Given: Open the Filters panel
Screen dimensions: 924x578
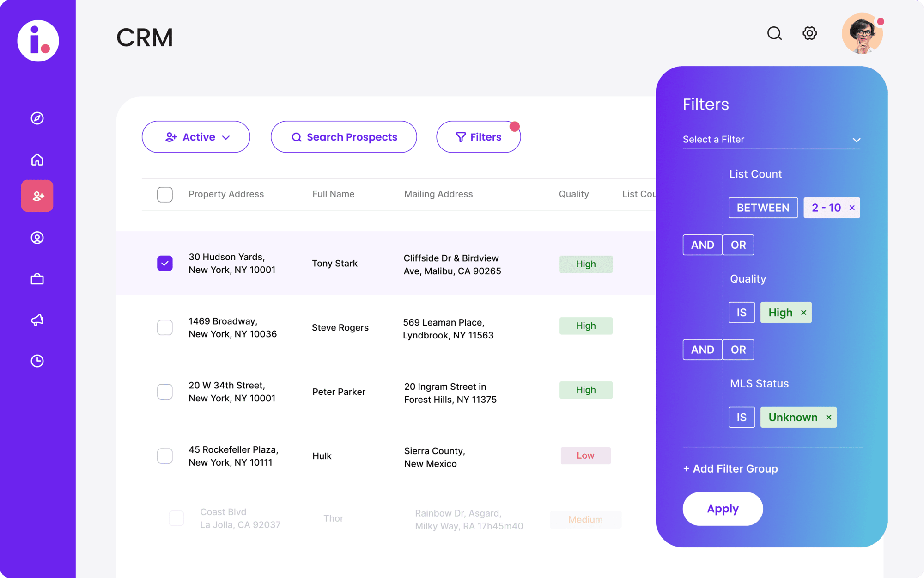Looking at the screenshot, I should (x=478, y=137).
